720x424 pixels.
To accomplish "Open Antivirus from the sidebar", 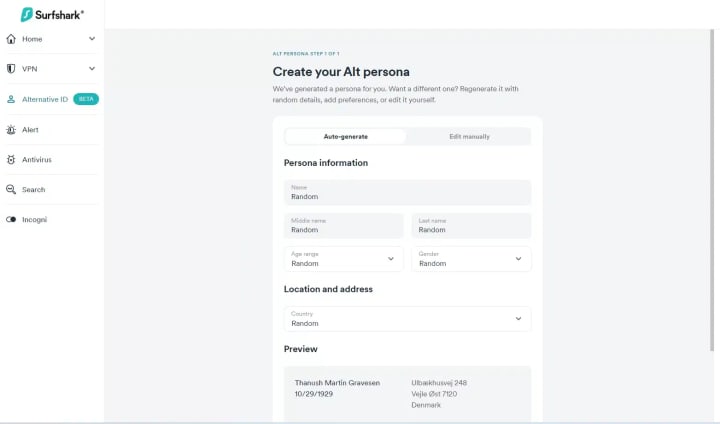I will coord(37,160).
